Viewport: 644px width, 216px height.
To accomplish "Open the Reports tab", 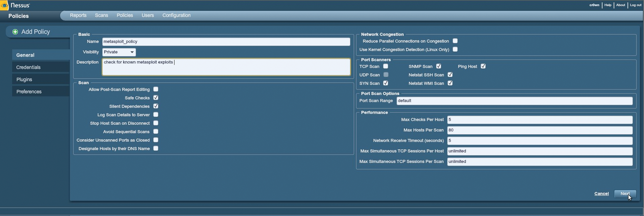I will point(78,16).
